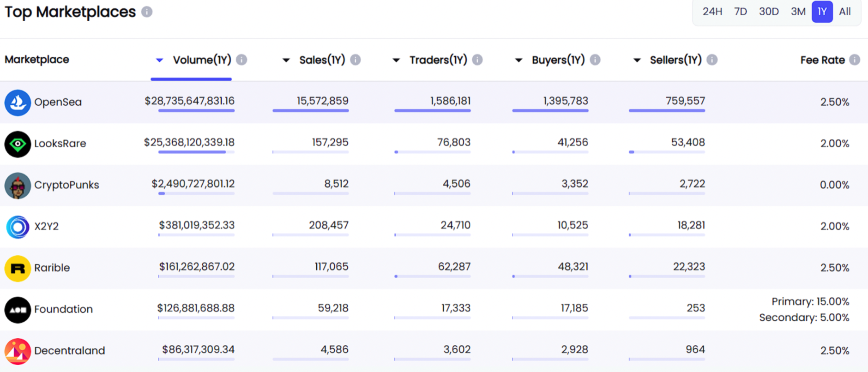868x372 pixels.
Task: Open info icon beside Volume(1Y) header
Action: coord(241,60)
